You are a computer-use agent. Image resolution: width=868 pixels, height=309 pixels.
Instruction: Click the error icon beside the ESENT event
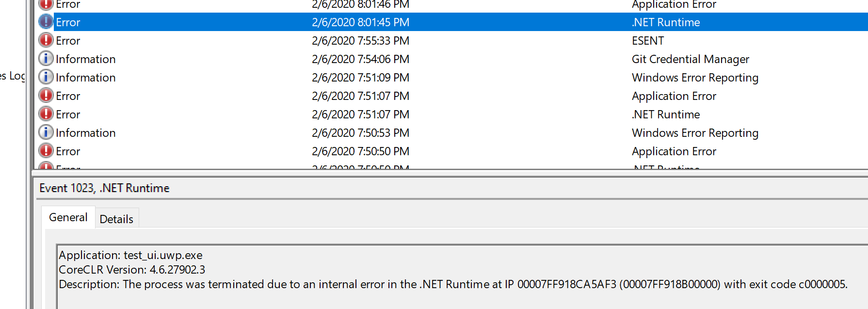[x=46, y=40]
